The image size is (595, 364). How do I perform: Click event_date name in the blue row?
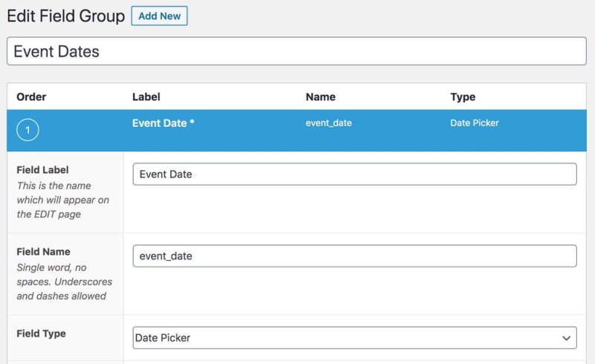[329, 123]
